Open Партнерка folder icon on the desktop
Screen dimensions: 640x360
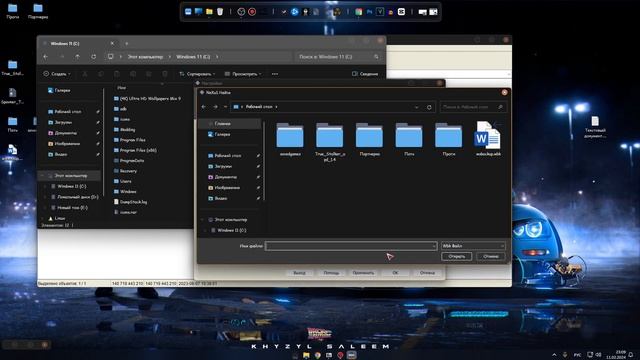point(38,11)
